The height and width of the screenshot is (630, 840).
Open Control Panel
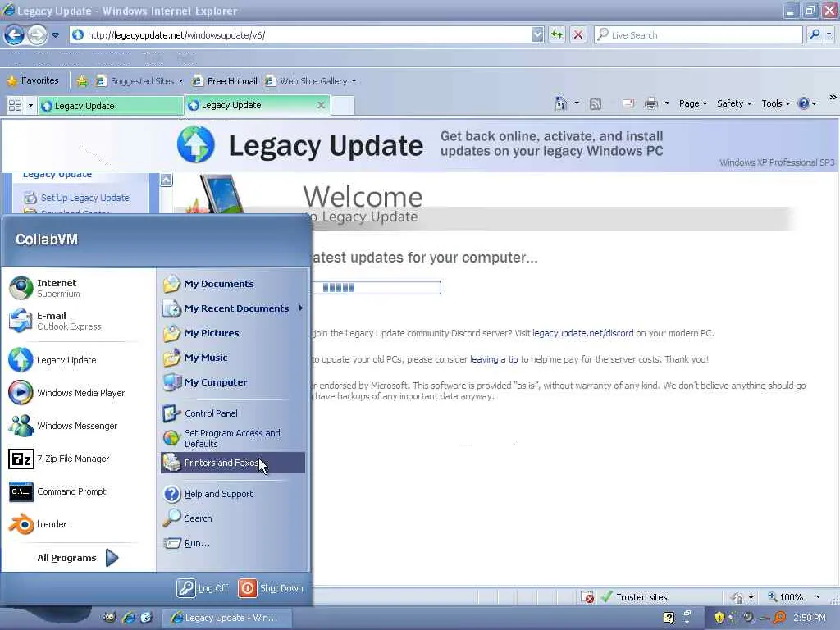(234, 413)
